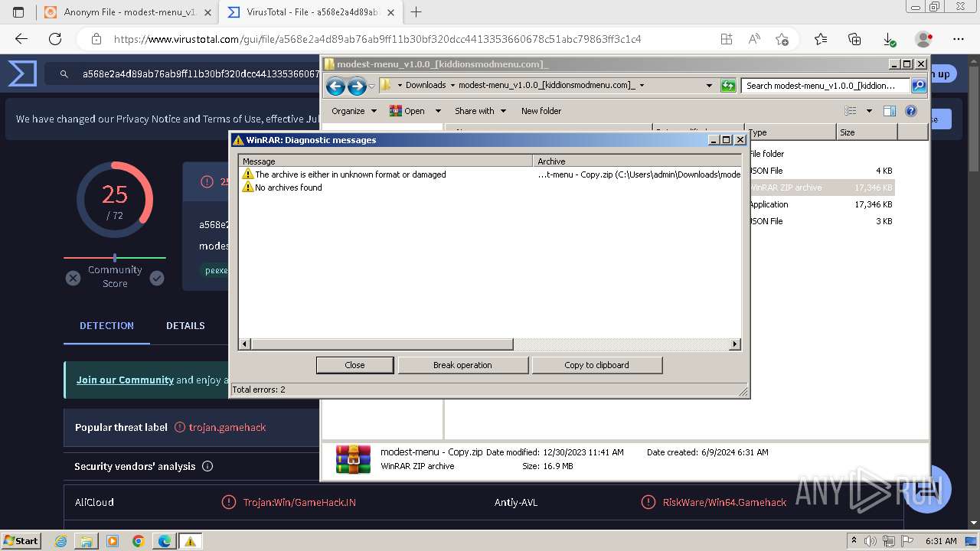
Task: Add this page to favorites
Action: [x=782, y=39]
